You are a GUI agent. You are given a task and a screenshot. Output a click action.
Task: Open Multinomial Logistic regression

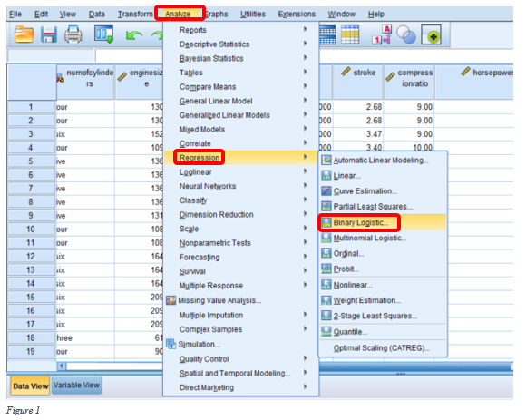point(383,239)
